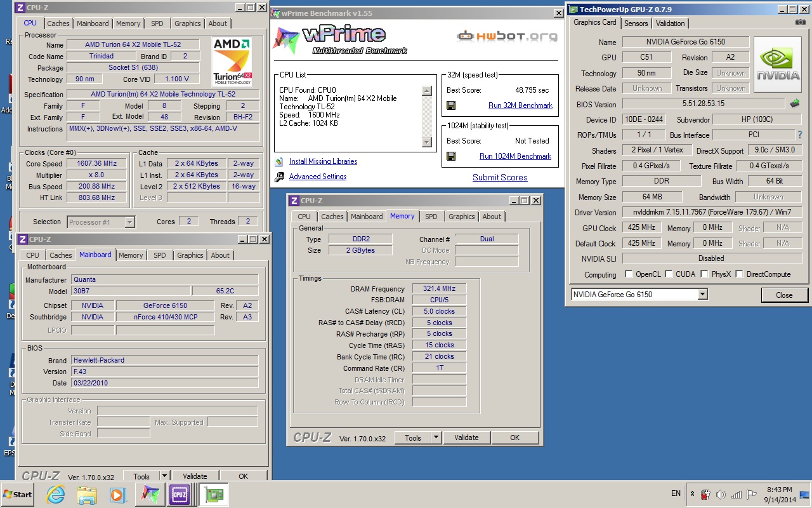812x508 pixels.
Task: Enable the DirectCompute checkbox
Action: coord(739,274)
